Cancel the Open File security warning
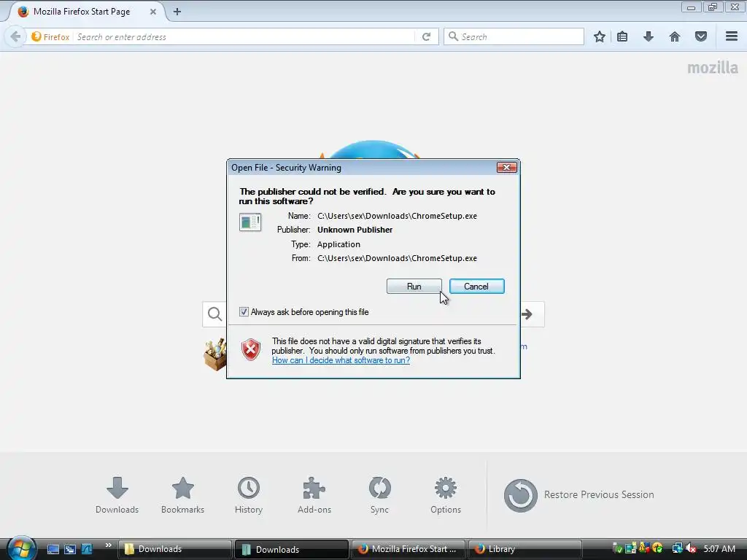Screen dimensions: 747x560 coord(476,286)
